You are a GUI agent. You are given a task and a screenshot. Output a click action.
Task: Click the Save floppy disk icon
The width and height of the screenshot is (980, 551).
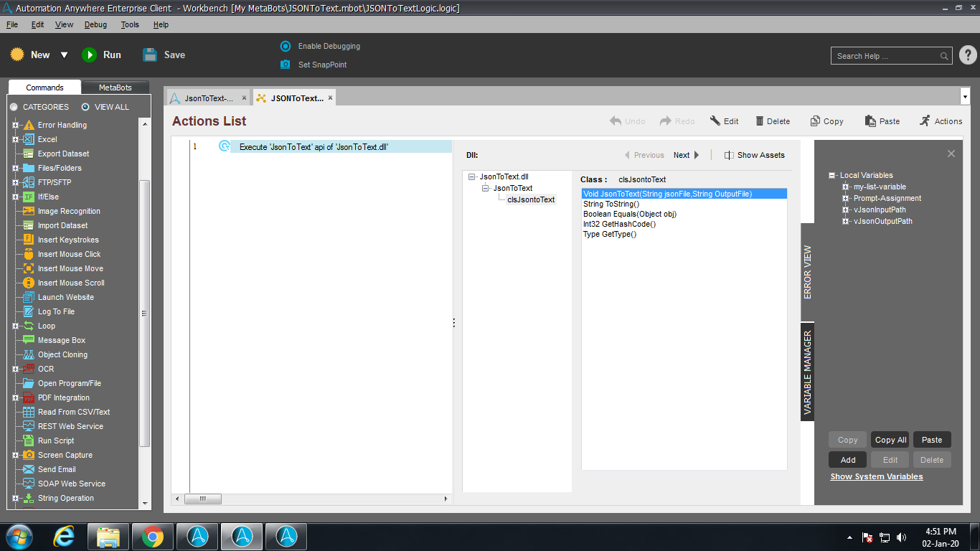click(x=150, y=55)
